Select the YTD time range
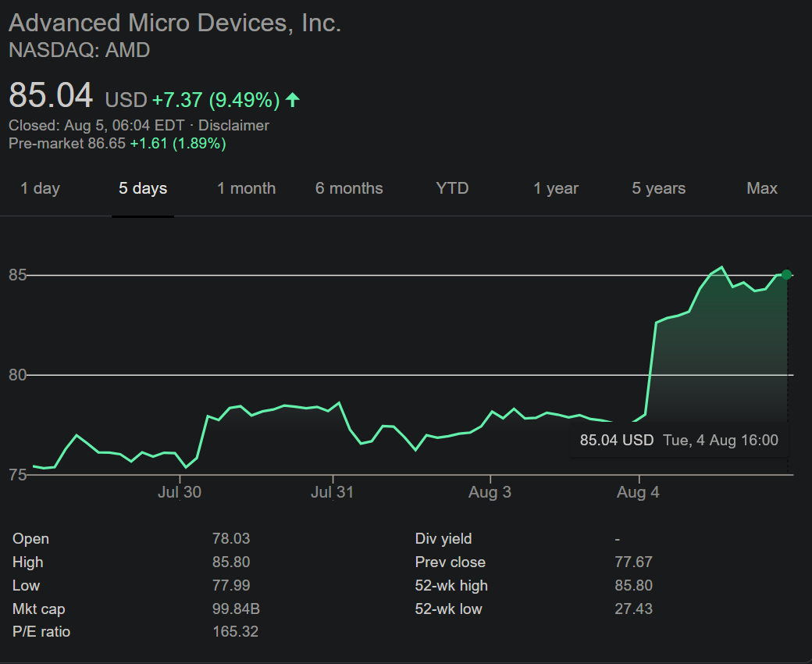 (x=452, y=188)
